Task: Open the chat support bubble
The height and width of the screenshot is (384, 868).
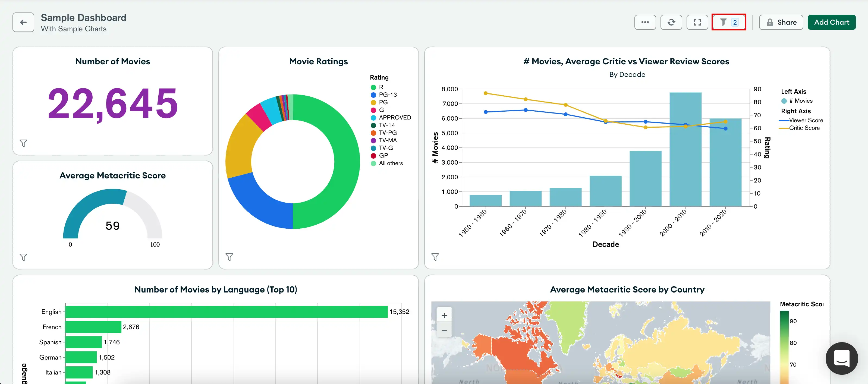Action: pyautogui.click(x=842, y=358)
